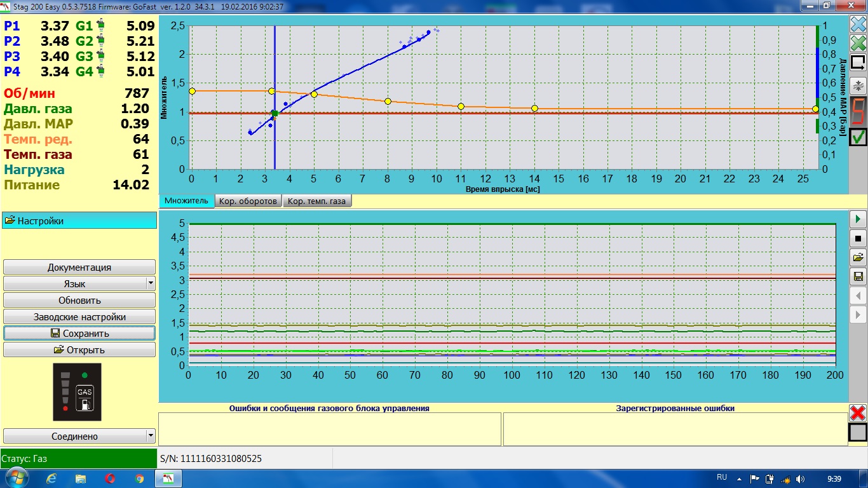Click the RU input language indicator
This screenshot has width=868, height=488.
722,477
